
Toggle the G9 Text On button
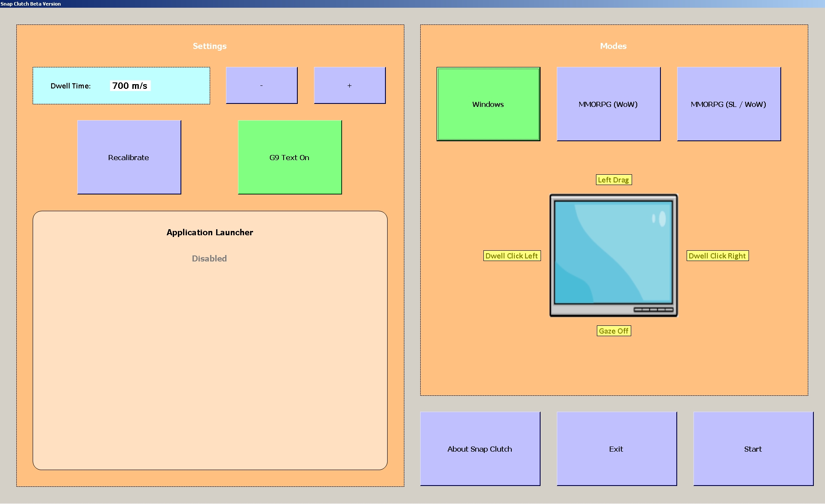[290, 158]
